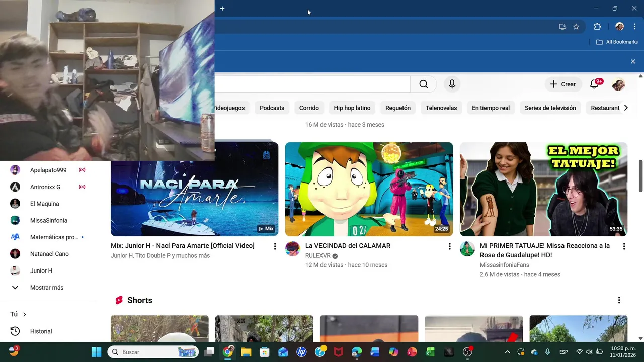Open the video title Mi PRIMER TATUAJE

[x=545, y=250]
